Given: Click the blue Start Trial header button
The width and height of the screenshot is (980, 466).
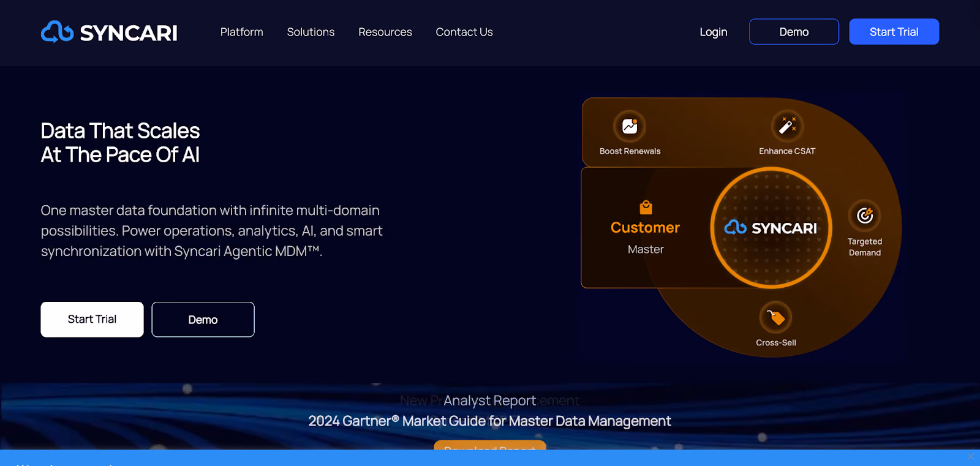Looking at the screenshot, I should click(x=894, y=32).
